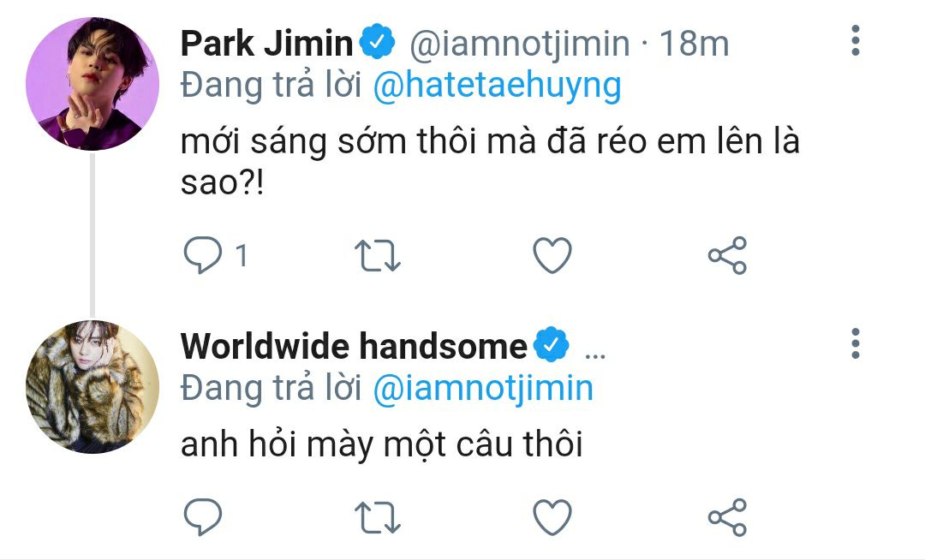Reply to Park Jimin's tweet
The image size is (925, 560).
(203, 255)
